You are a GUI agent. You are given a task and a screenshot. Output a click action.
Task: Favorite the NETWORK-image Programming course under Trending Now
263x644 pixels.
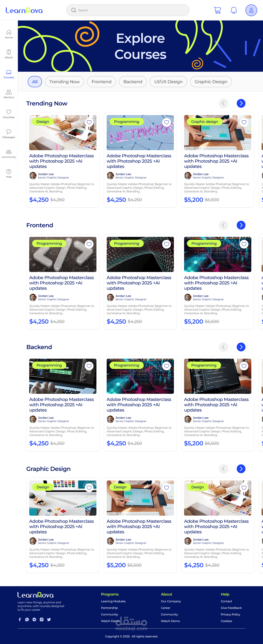point(166,122)
